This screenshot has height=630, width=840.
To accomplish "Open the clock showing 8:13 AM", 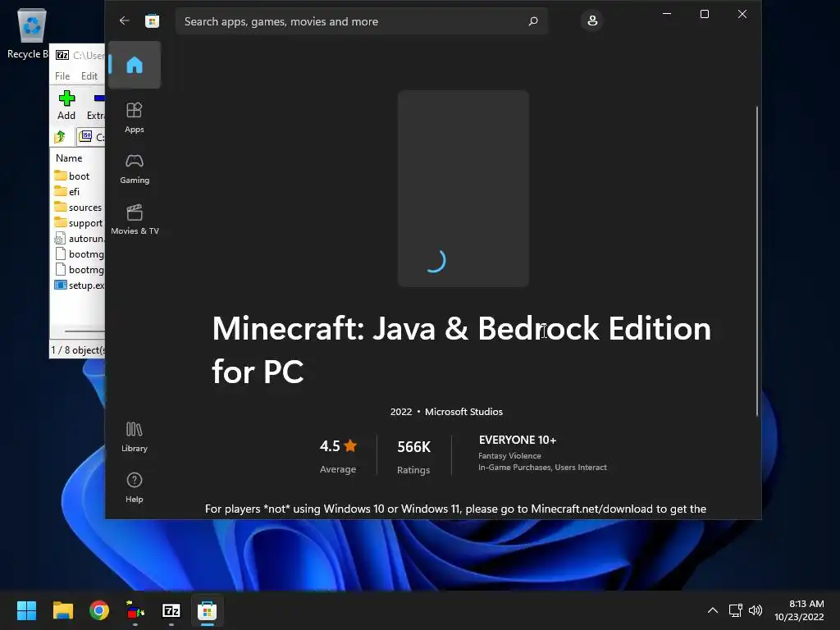I will click(x=799, y=610).
